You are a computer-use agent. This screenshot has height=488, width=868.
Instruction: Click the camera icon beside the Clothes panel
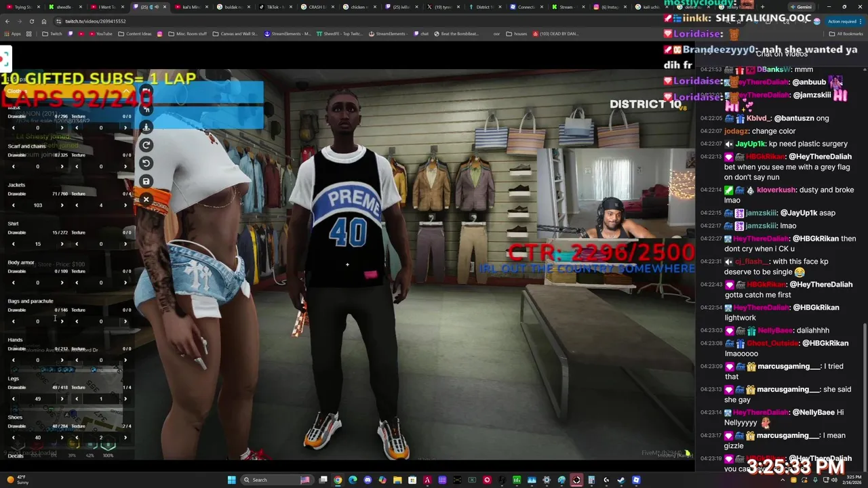(x=146, y=91)
